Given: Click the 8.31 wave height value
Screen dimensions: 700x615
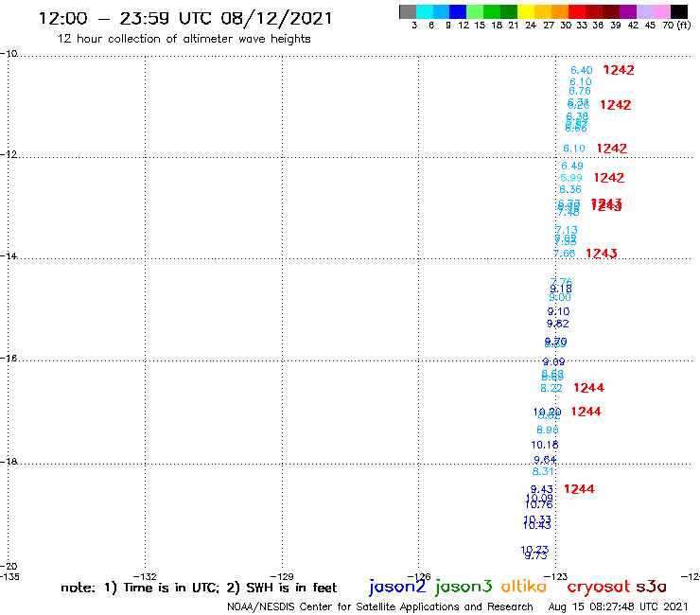Looking at the screenshot, I should [x=543, y=471].
